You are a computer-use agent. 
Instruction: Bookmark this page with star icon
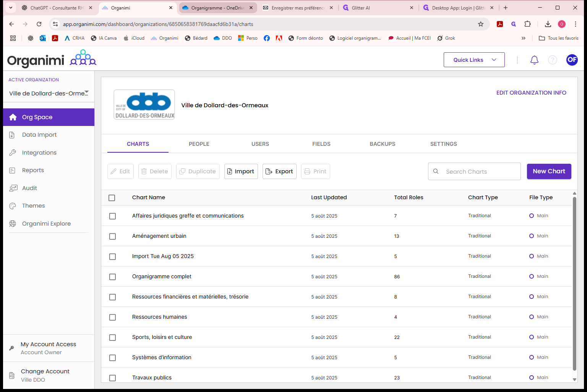tap(481, 24)
